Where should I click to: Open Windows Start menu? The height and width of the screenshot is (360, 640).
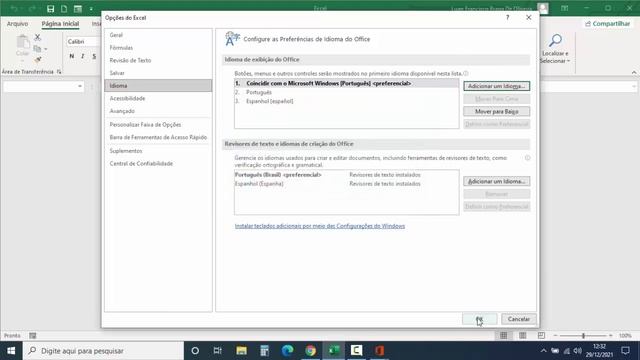click(x=11, y=351)
